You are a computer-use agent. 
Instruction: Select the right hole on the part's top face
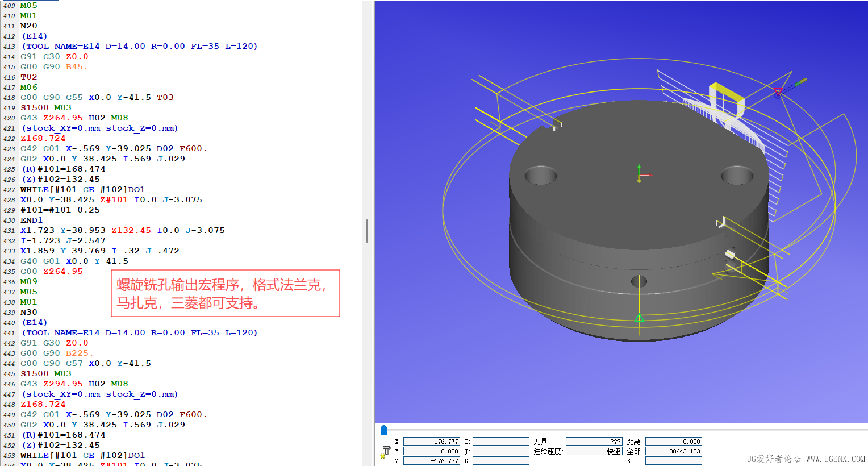[737, 175]
